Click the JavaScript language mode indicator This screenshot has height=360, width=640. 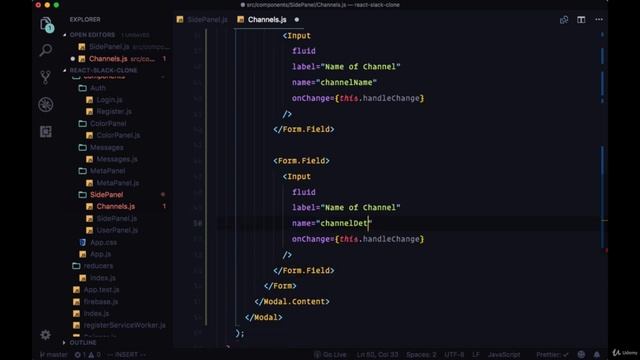tap(504, 355)
